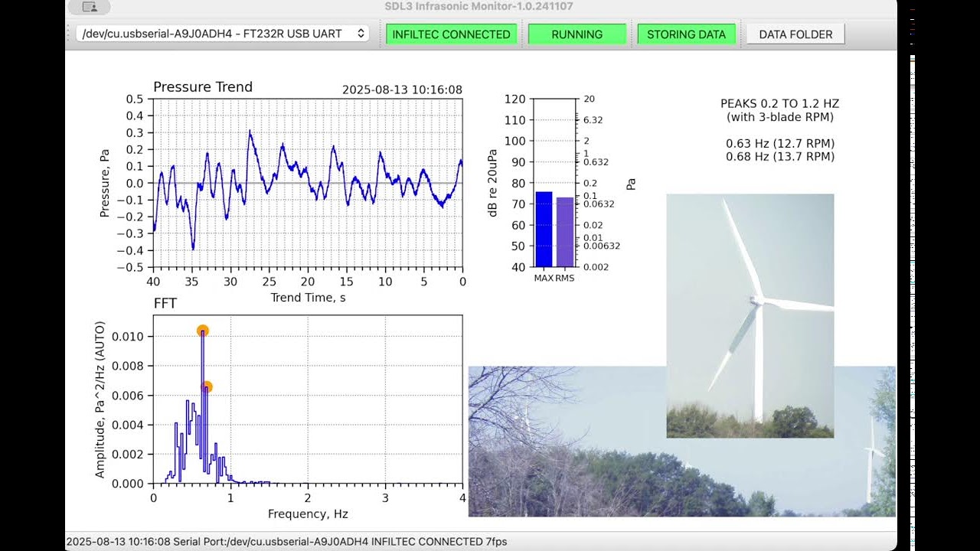Click the highest orange FFT peak marker
The height and width of the screenshot is (551, 980).
pos(202,331)
